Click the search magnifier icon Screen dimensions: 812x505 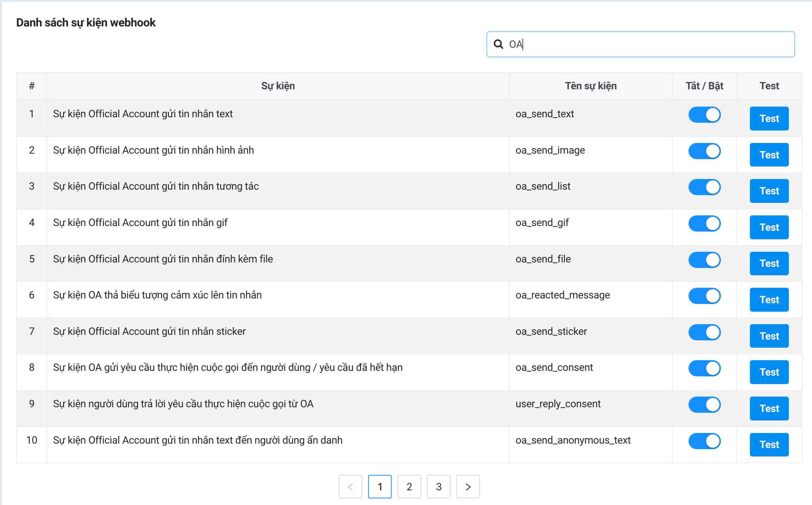point(498,44)
